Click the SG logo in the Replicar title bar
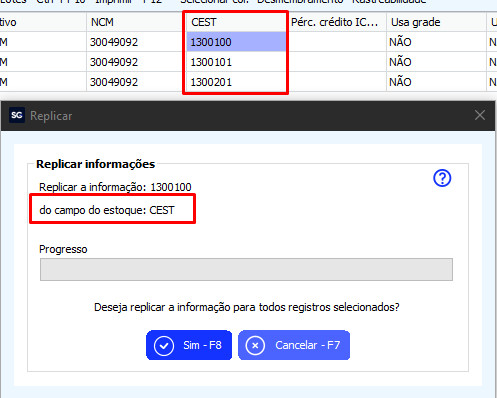The image size is (497, 398). click(17, 115)
